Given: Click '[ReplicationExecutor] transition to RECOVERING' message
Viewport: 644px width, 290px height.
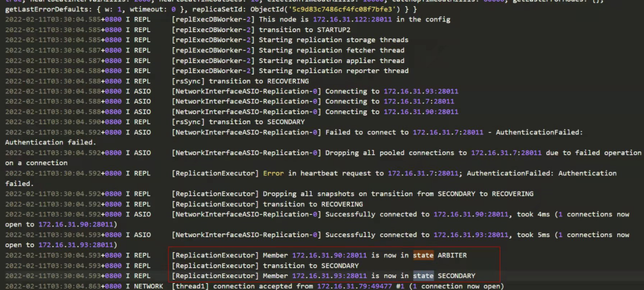Looking at the screenshot, I should point(267,204).
